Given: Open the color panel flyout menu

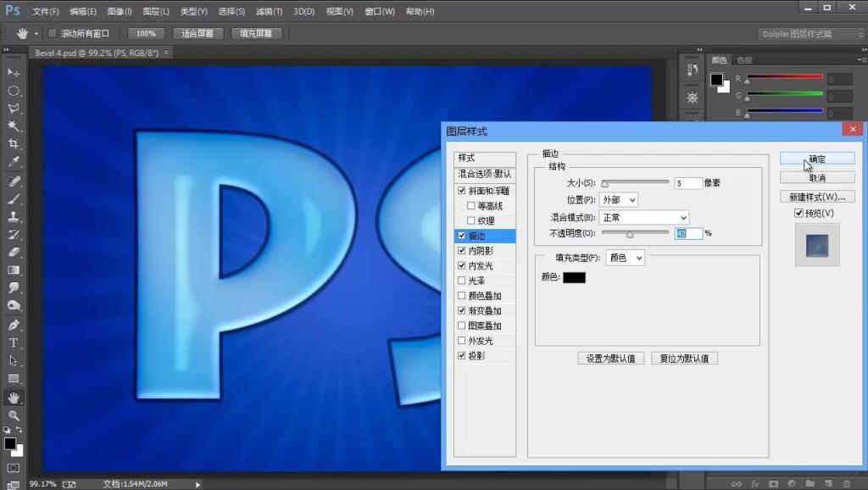Looking at the screenshot, I should tap(861, 59).
